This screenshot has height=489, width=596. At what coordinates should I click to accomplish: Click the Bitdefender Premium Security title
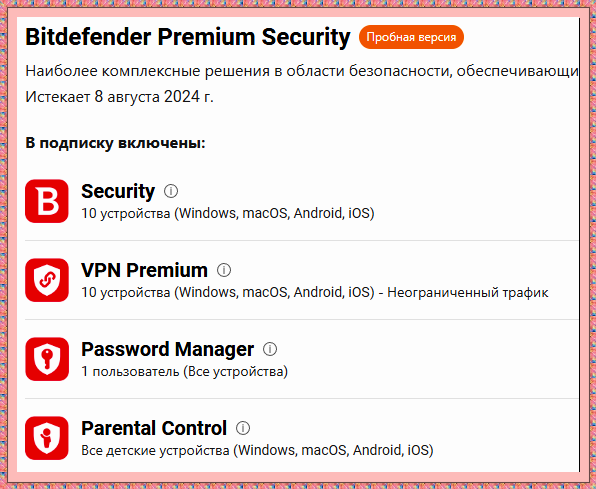coord(188,37)
